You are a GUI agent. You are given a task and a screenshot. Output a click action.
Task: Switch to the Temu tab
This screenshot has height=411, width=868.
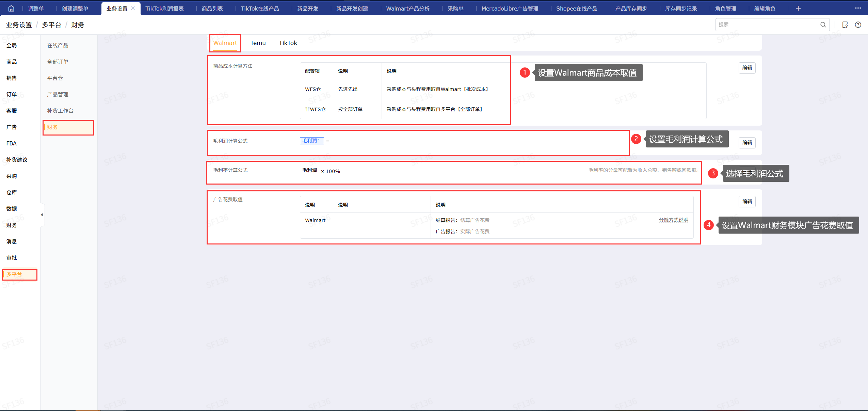pyautogui.click(x=258, y=43)
